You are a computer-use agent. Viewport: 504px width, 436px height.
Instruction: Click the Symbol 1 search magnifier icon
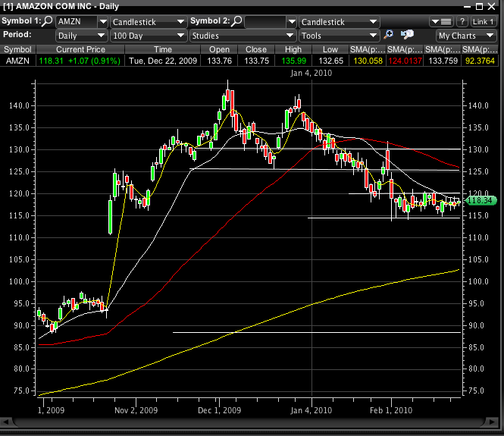47,21
